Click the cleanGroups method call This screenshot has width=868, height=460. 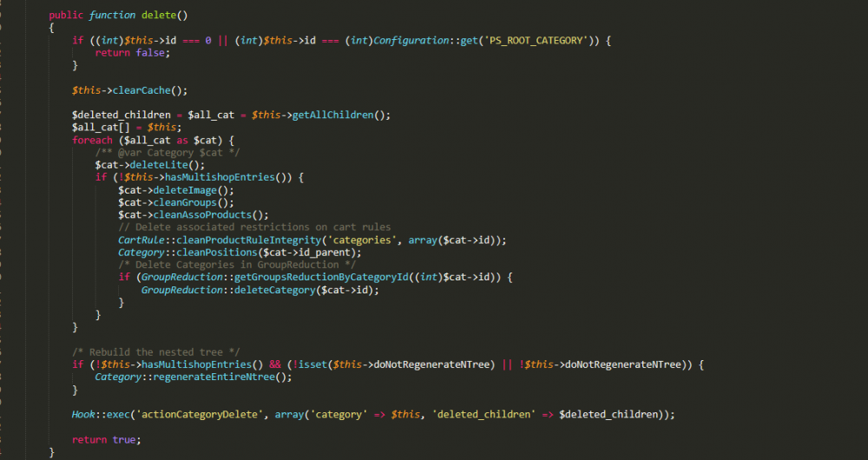point(185,202)
